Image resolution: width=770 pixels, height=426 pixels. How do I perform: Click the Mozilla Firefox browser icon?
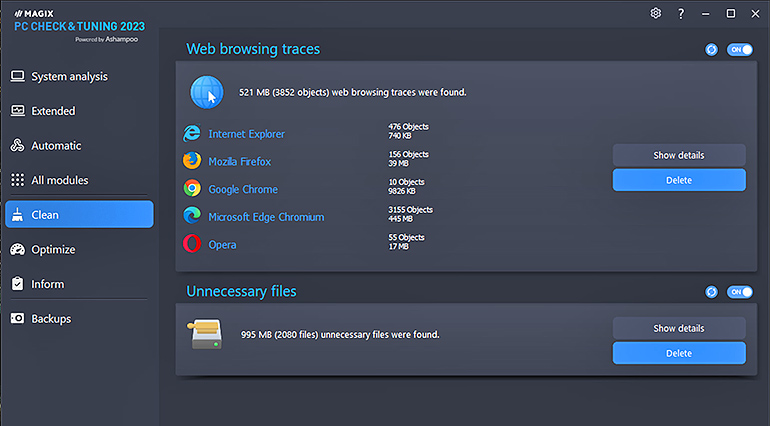[x=192, y=161]
